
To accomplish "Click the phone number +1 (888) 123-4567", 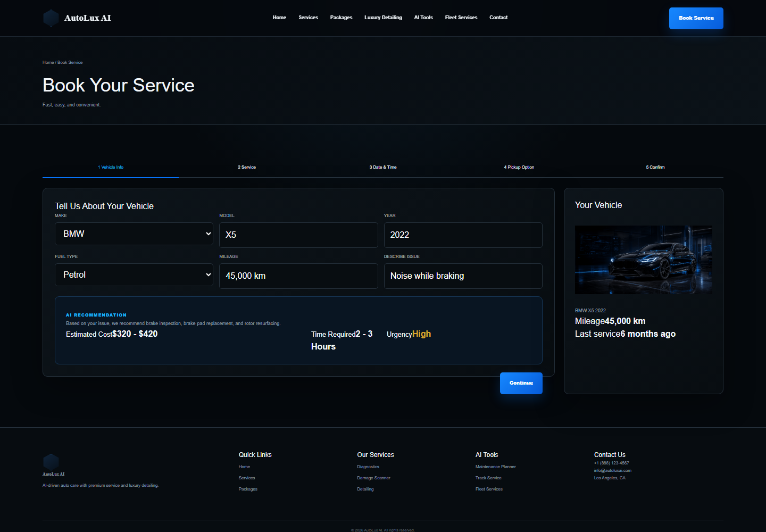I will (612, 463).
